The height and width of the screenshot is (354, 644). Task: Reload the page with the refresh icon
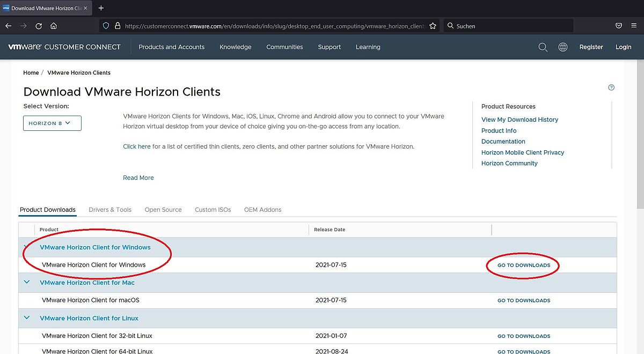39,26
